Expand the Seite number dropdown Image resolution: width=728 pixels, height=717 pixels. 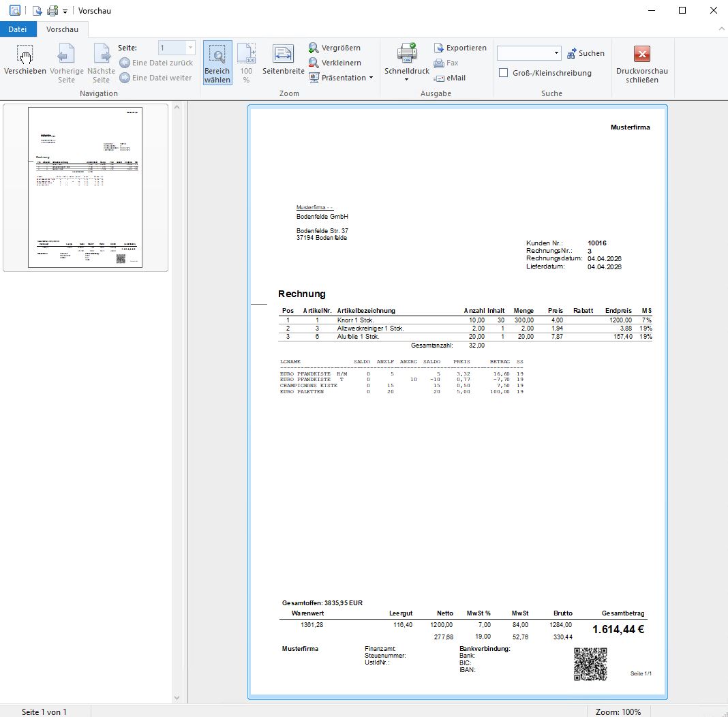coord(189,48)
